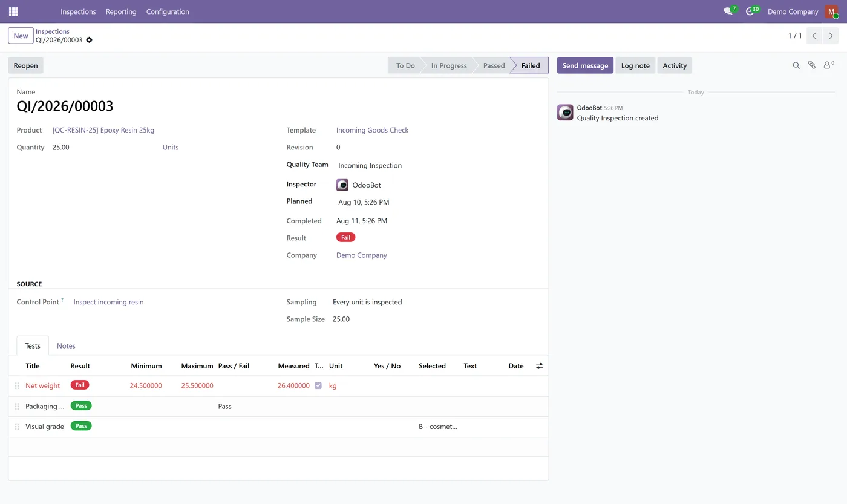The width and height of the screenshot is (847, 504).
Task: Grab the drag handle of Visual grade row
Action: pos(17,427)
